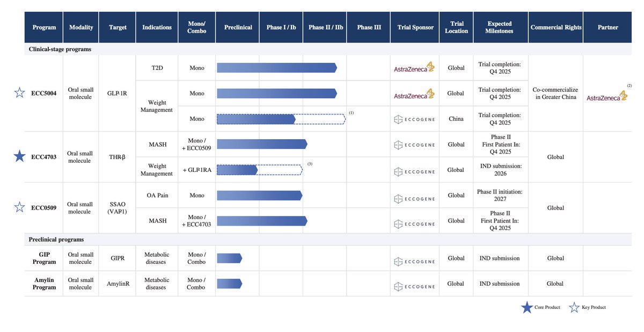
Task: Click Eccogene logo in Amylin Program row
Action: coord(414,287)
